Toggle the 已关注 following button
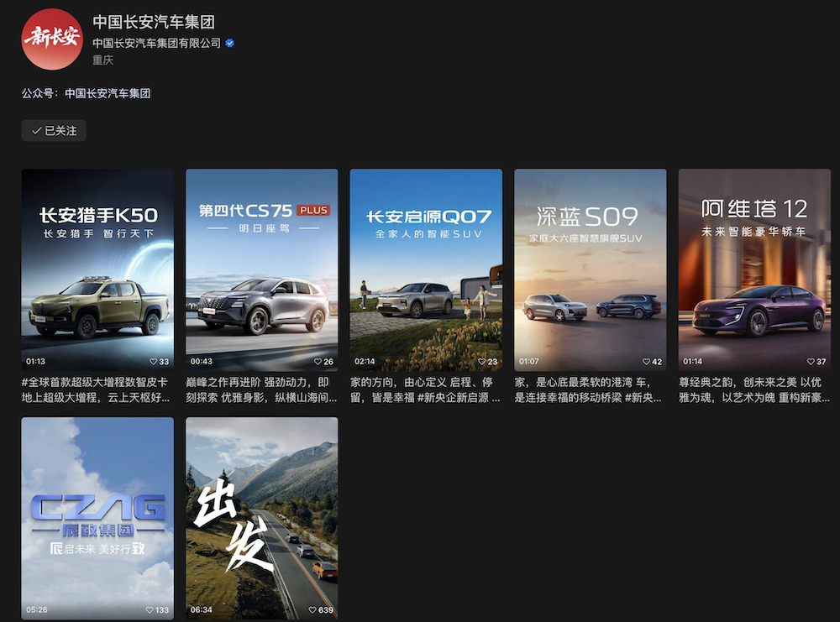Screen dimensions: 840x622 (54, 131)
